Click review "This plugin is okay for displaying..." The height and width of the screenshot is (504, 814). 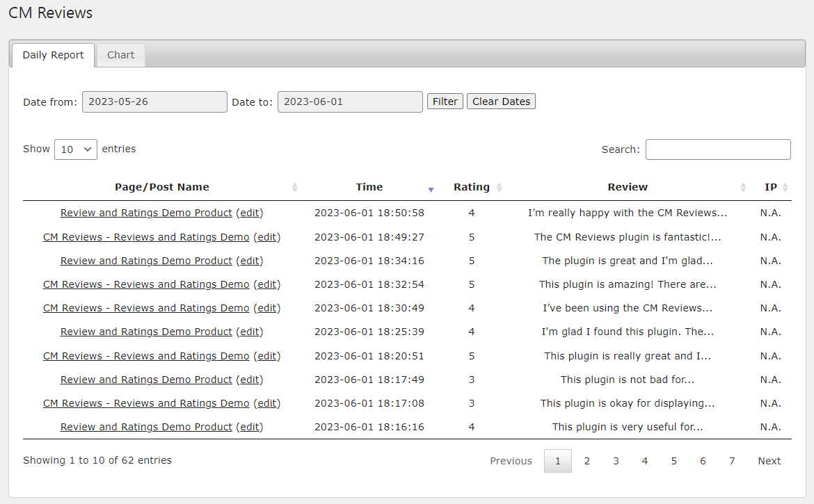coord(628,403)
